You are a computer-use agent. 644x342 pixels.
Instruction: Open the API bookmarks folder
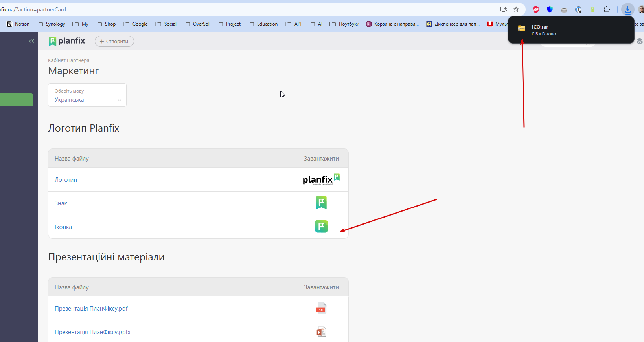[x=293, y=24]
